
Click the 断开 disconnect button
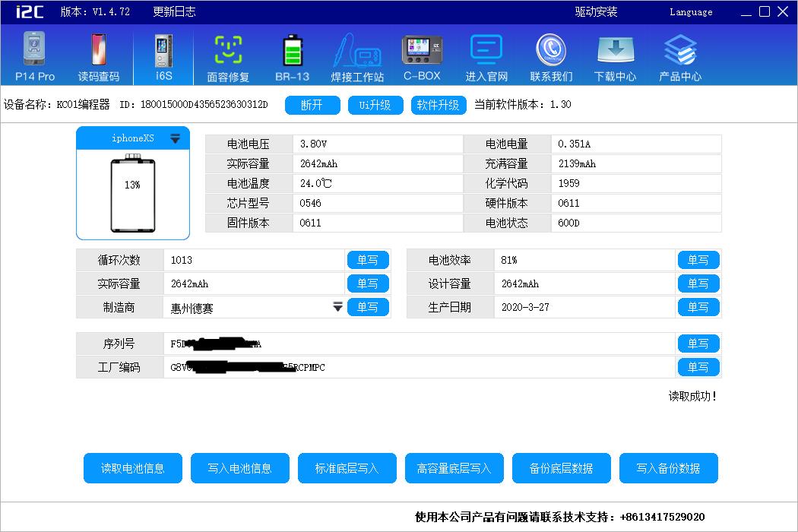[x=312, y=105]
